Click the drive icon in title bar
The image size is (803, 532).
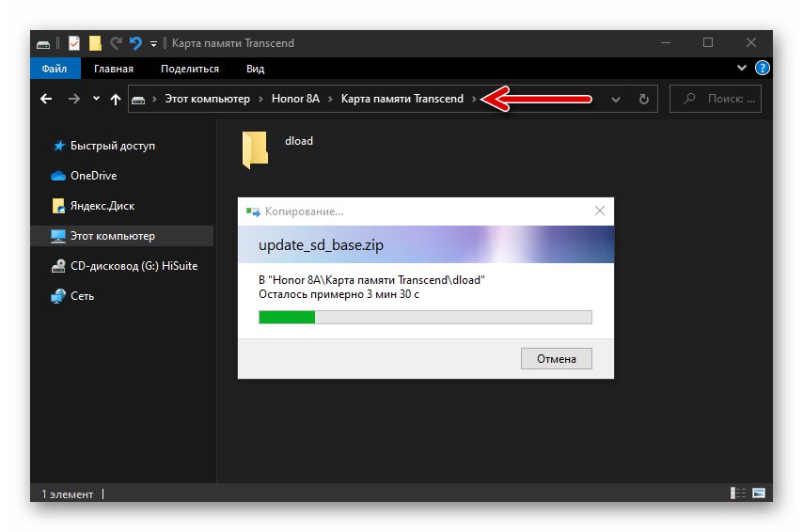(43, 44)
